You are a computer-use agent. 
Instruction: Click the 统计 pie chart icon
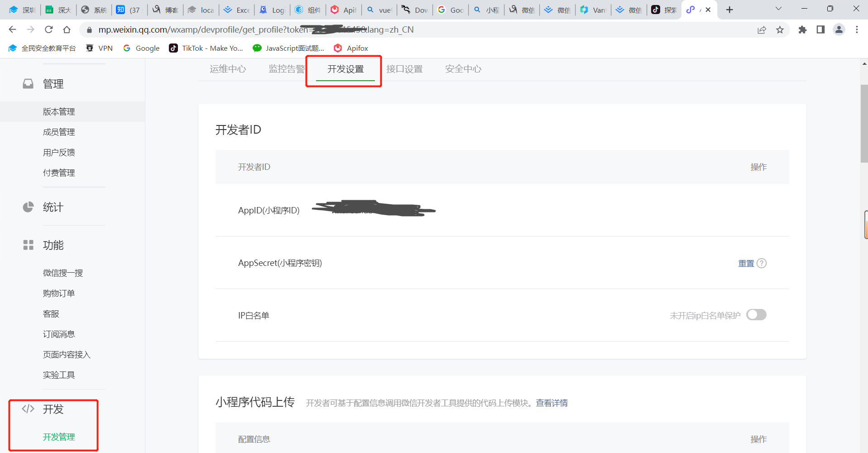[x=28, y=207]
